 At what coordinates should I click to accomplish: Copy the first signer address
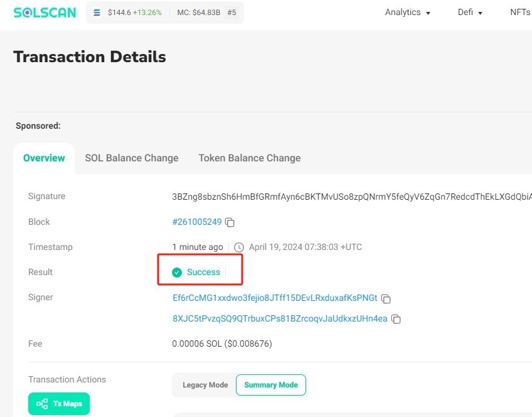click(386, 298)
